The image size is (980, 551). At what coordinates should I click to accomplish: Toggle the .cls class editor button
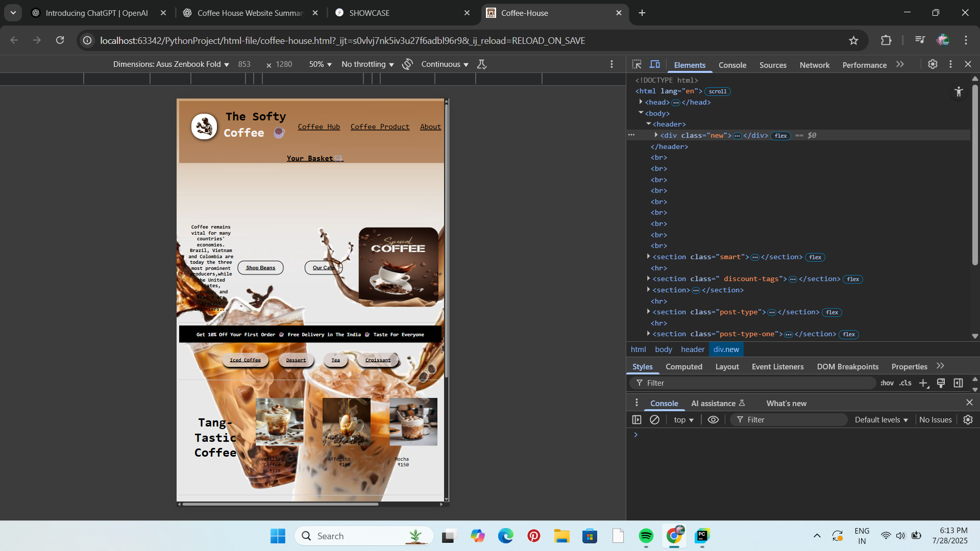tap(905, 383)
